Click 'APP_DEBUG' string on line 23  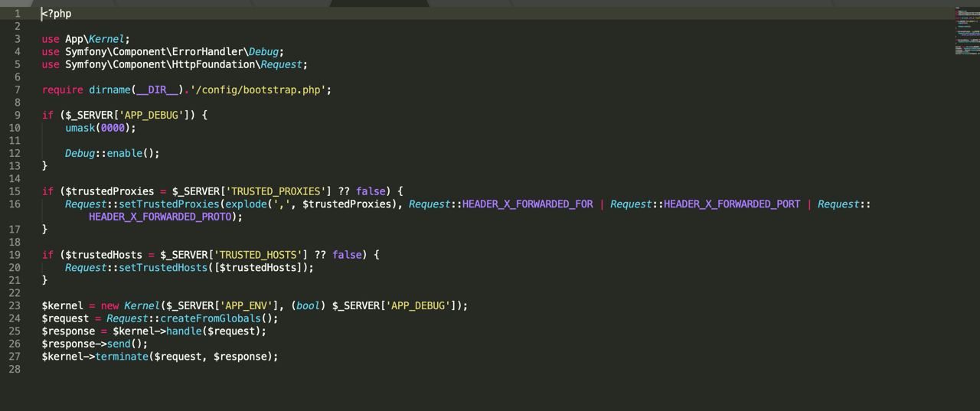tap(418, 305)
